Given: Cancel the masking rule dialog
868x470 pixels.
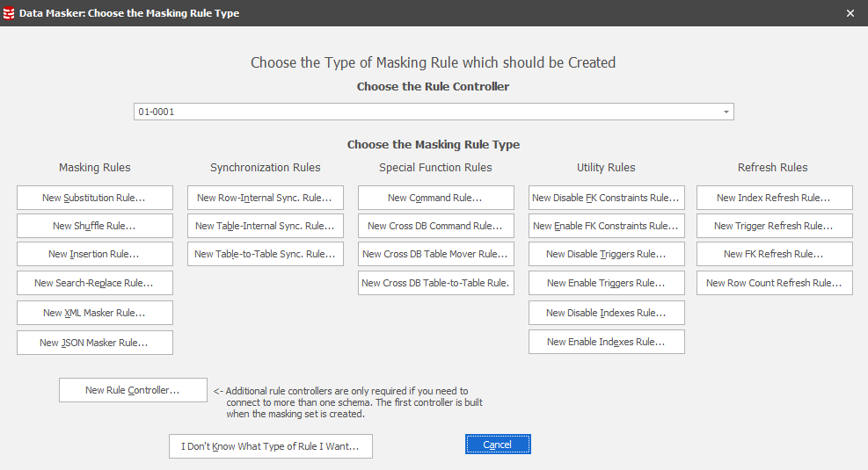Looking at the screenshot, I should tap(498, 445).
